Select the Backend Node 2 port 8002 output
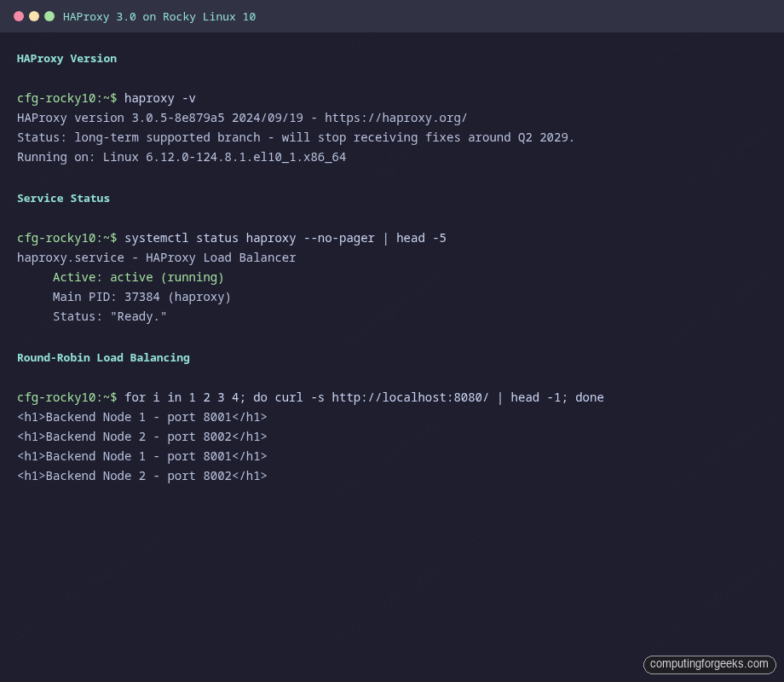The width and height of the screenshot is (784, 682). click(x=141, y=436)
